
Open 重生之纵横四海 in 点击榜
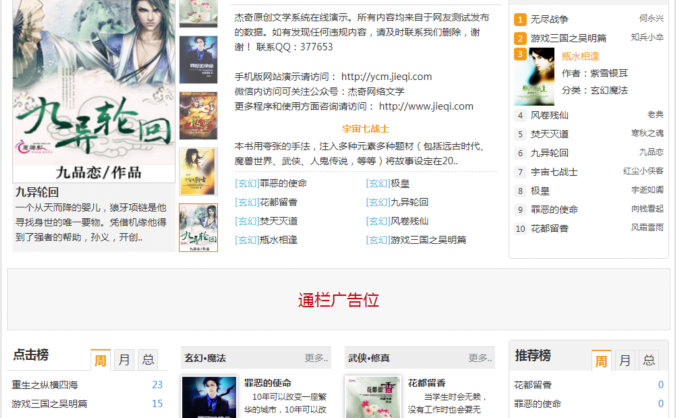[x=44, y=385]
